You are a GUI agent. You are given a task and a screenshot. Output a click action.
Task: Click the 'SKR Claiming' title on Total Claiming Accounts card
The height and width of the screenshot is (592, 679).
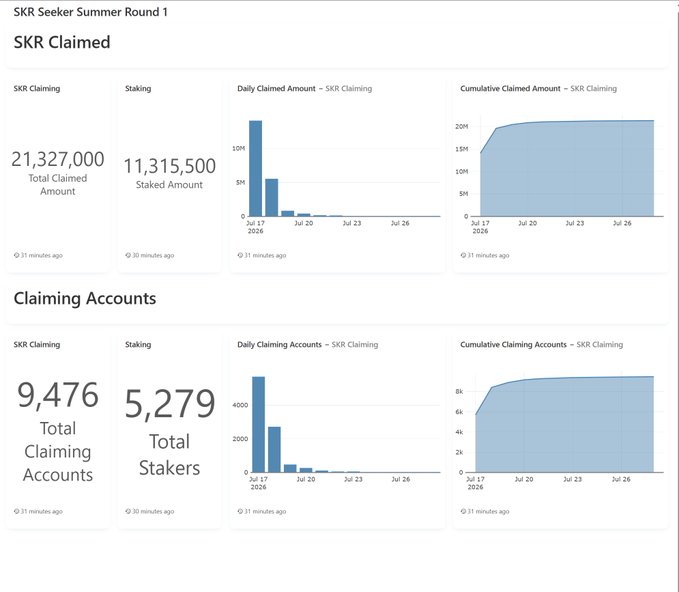[x=37, y=345]
